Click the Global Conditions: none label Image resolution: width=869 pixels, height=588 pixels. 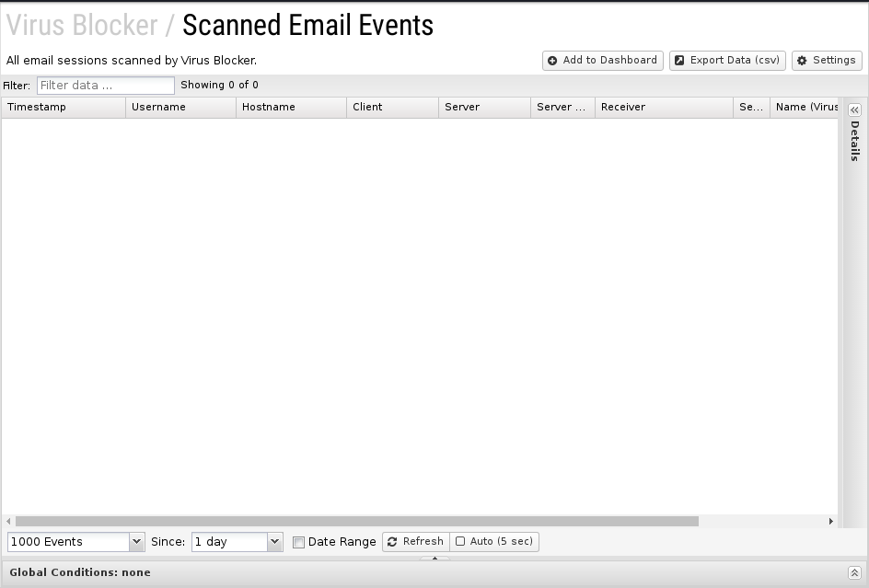(80, 572)
